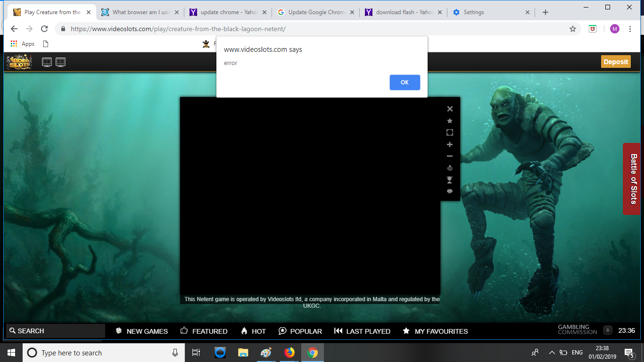Viewport: 644px width, 362px height.
Task: Dismiss the error dialog with OK
Action: (x=405, y=82)
